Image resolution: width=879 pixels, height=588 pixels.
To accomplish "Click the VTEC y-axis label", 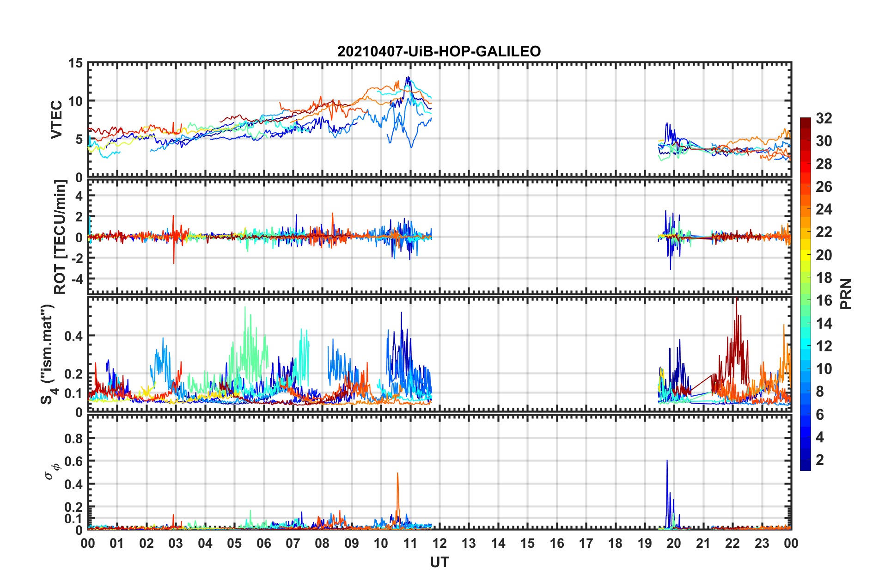I will click(56, 120).
